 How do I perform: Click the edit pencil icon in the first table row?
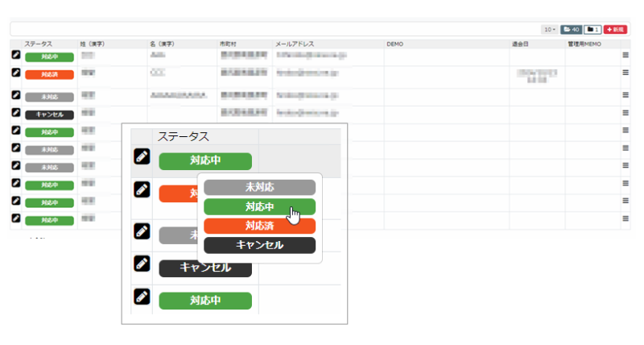tap(14, 56)
